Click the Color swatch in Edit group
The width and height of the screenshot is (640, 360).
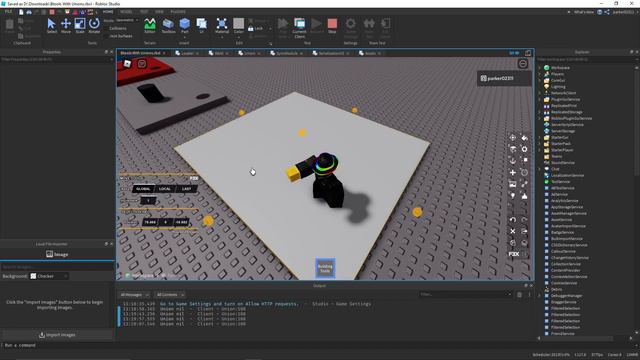[239, 26]
